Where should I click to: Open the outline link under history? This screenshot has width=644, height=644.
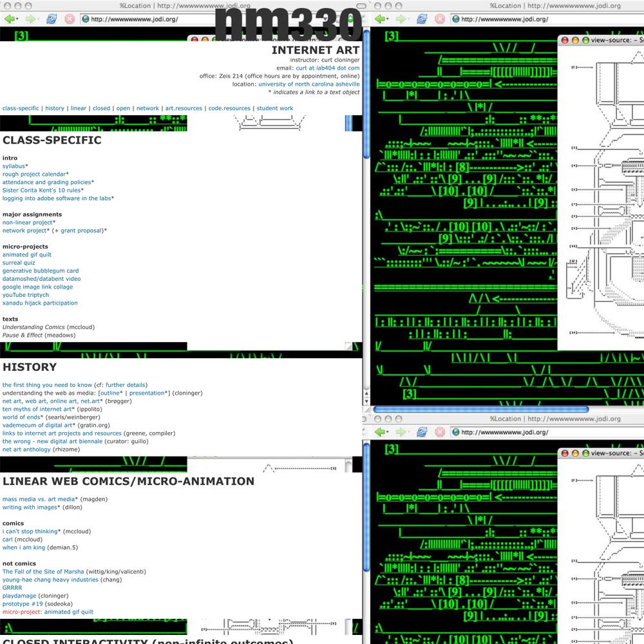pos(111,393)
